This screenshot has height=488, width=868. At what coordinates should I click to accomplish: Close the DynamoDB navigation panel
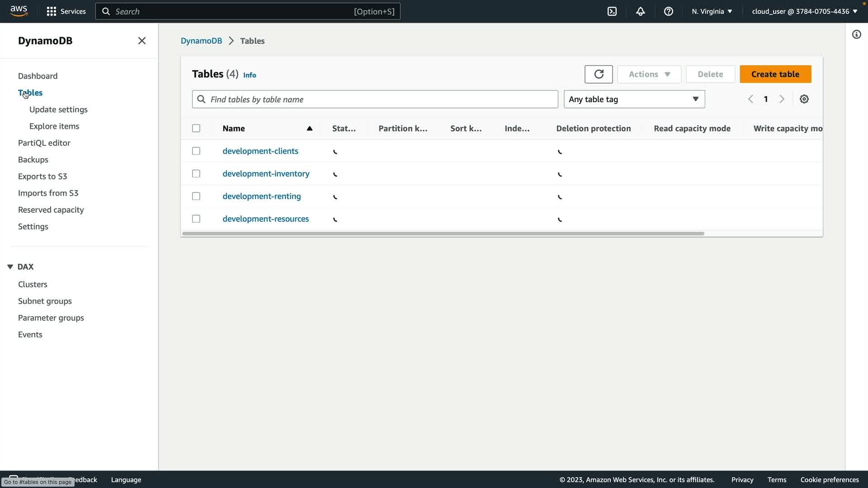(x=142, y=41)
